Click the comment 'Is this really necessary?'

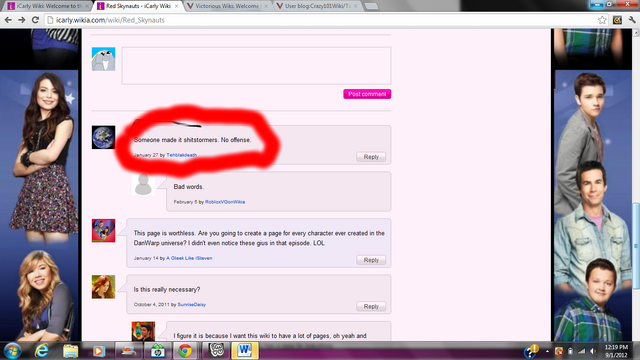click(167, 289)
